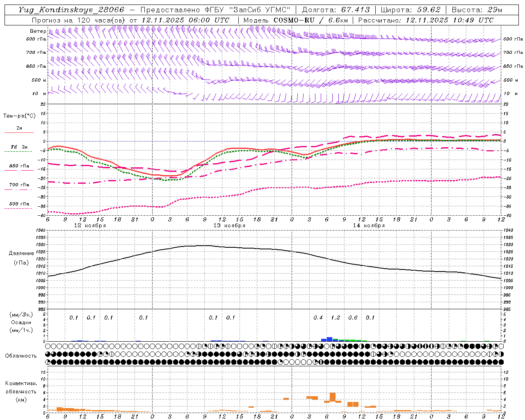Click the tallest blue precipitation bar
The width and height of the screenshot is (525, 420).
click(x=329, y=339)
